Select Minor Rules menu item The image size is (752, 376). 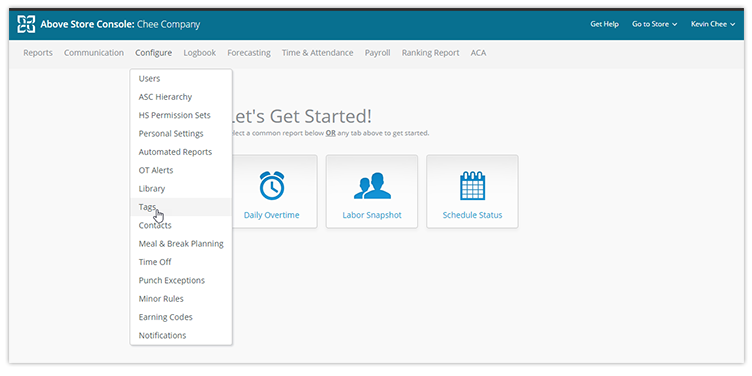coord(181,299)
